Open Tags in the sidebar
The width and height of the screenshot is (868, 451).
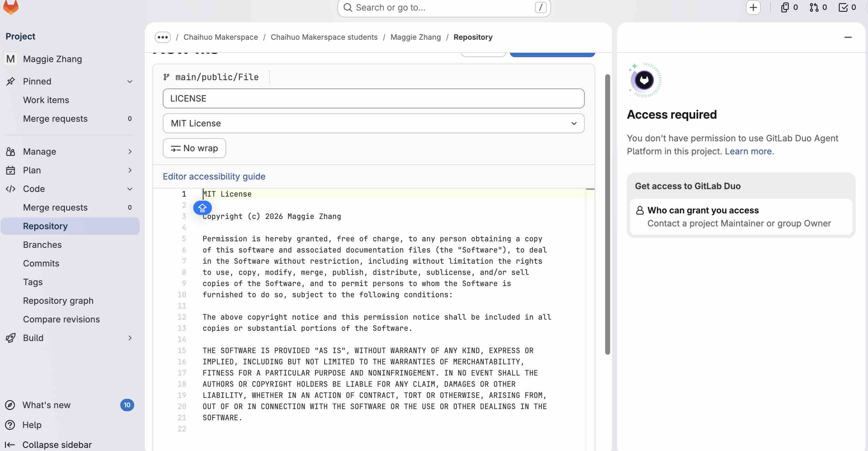click(70, 282)
